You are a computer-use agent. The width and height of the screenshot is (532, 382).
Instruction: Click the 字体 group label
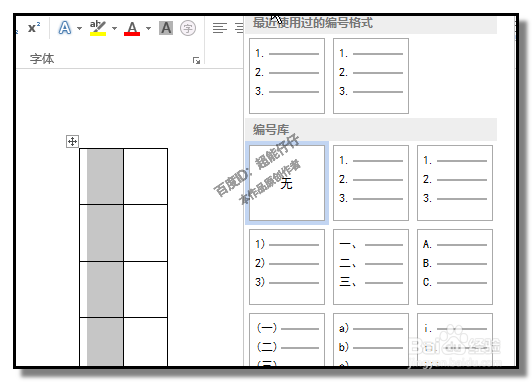coord(42,59)
